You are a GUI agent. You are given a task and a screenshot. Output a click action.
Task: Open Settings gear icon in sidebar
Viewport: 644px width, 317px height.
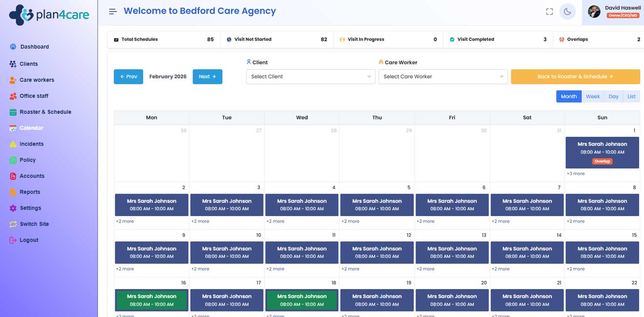point(13,208)
